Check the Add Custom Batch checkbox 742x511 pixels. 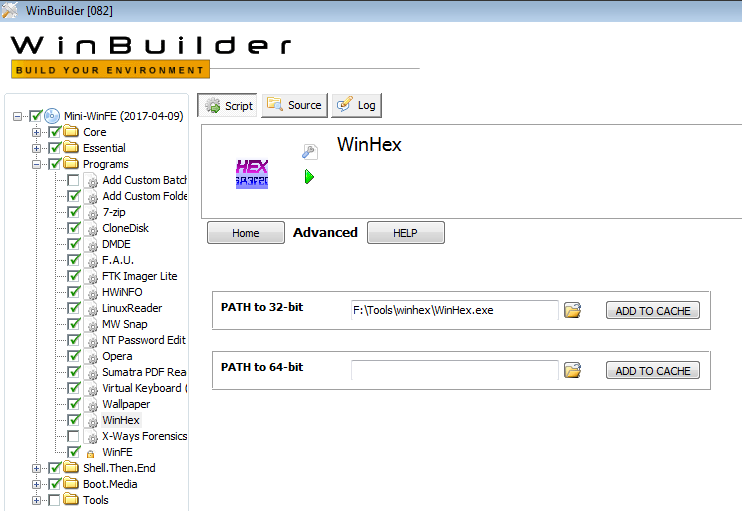coord(74,180)
